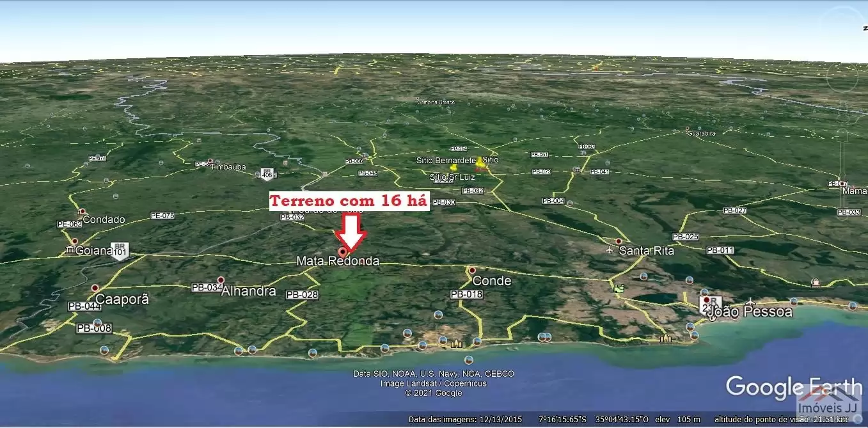The image size is (868, 428).
Task: Select the Alhandra city marker dot
Action: click(221, 280)
